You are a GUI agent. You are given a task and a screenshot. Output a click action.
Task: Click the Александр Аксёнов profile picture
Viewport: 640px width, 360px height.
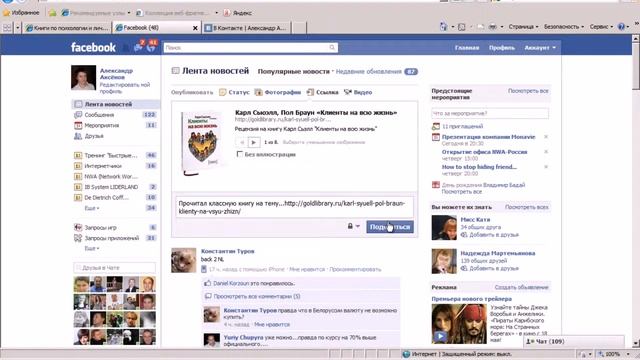83,77
